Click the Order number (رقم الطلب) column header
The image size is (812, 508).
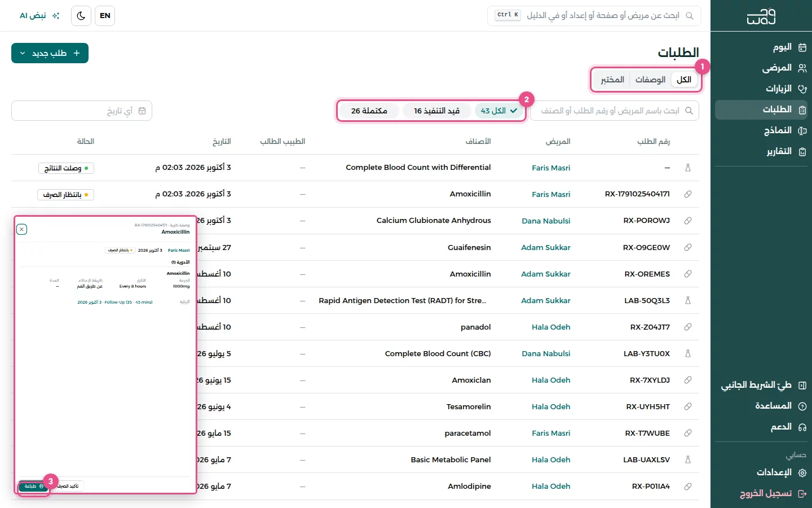654,141
